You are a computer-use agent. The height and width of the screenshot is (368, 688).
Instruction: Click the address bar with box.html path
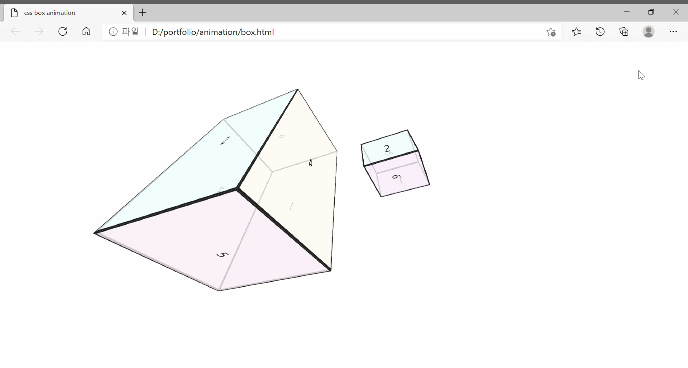click(x=331, y=32)
